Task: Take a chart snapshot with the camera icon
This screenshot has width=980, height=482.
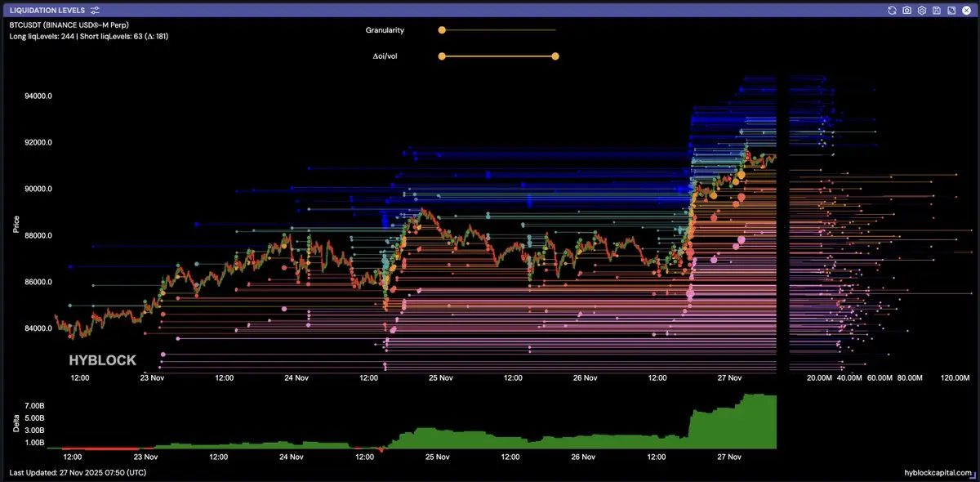Action: click(x=907, y=10)
